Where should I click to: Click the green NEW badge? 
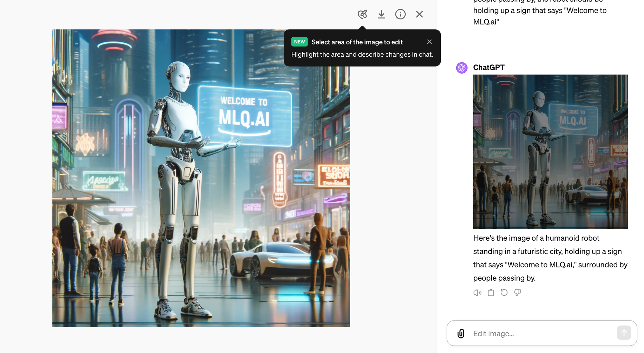click(299, 42)
